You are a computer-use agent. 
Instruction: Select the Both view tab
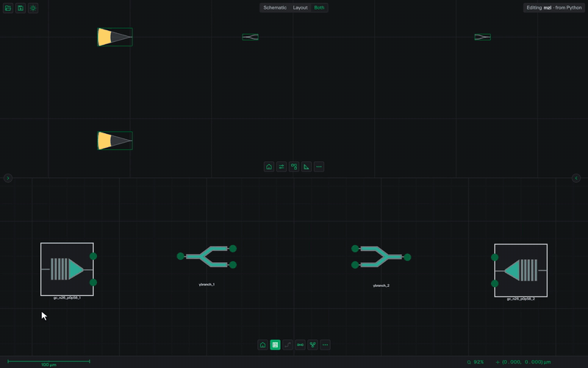click(319, 7)
